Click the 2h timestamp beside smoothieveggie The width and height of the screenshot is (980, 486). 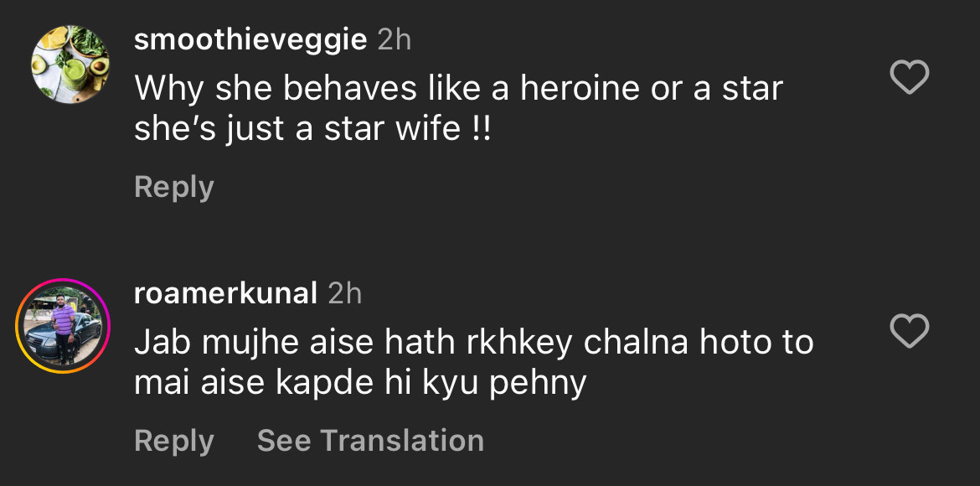pos(395,40)
